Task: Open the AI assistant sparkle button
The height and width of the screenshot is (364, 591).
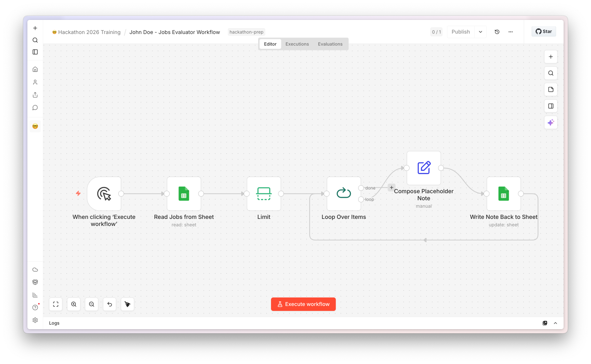Action: pyautogui.click(x=551, y=122)
